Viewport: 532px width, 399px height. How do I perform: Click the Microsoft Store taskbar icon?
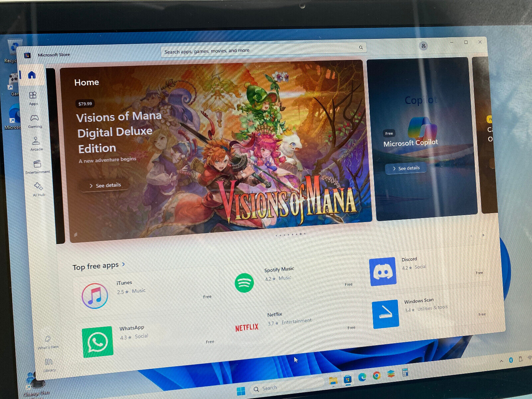click(x=347, y=379)
